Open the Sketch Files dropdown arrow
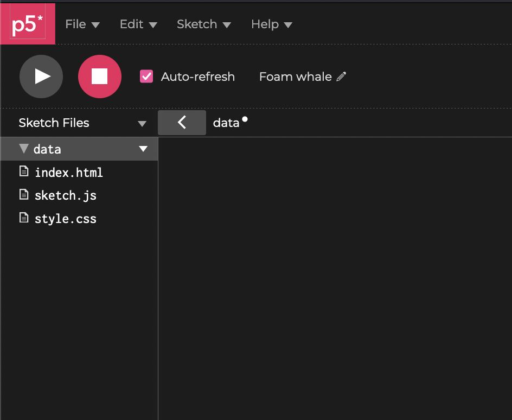Viewport: 512px width, 420px height. tap(142, 124)
